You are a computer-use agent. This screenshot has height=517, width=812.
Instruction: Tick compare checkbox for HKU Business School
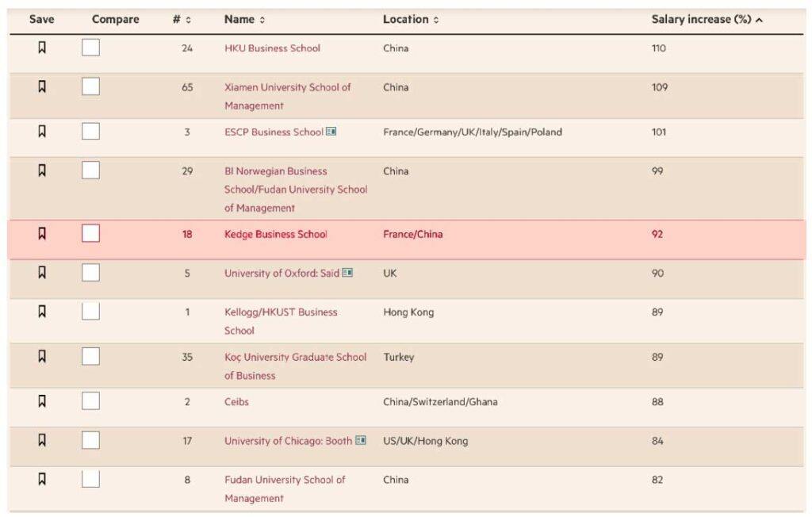(91, 48)
